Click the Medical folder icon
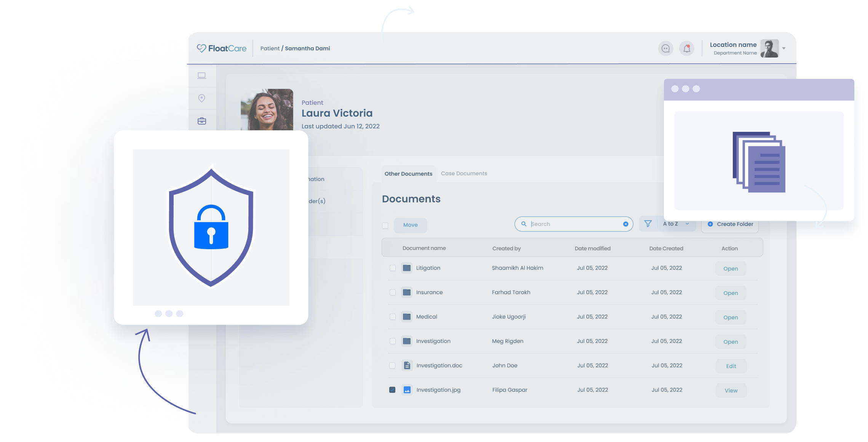Viewport: 868px width, 442px height. pos(407,317)
